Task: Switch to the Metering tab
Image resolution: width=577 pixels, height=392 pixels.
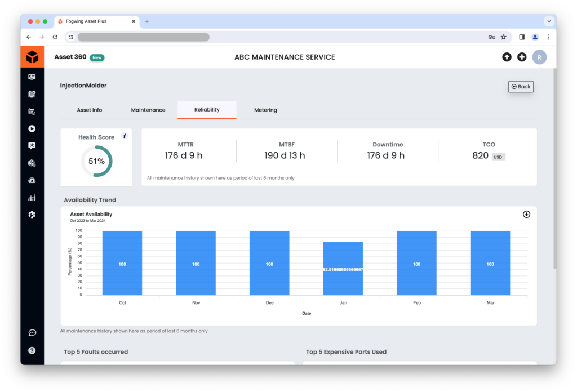Action: click(266, 110)
